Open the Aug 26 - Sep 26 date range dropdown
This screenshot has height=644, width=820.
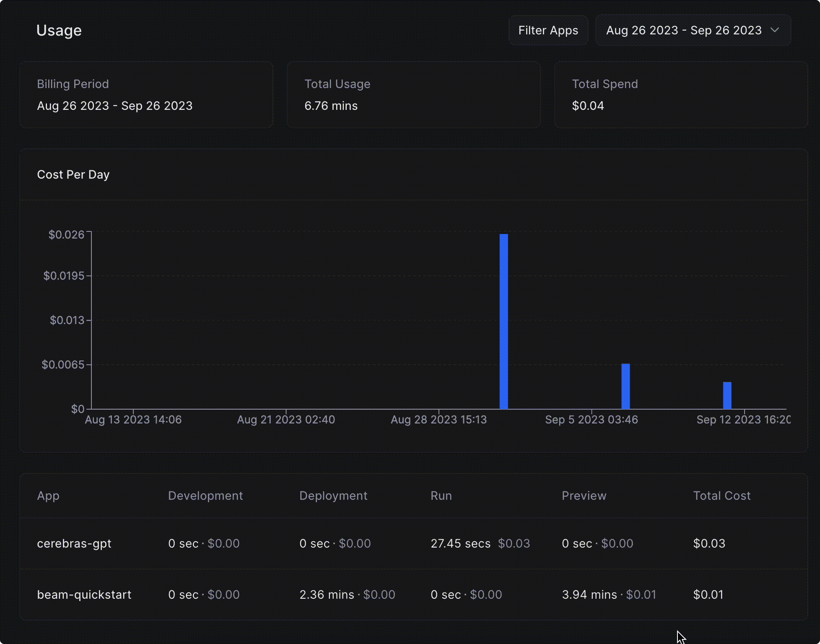(684, 30)
